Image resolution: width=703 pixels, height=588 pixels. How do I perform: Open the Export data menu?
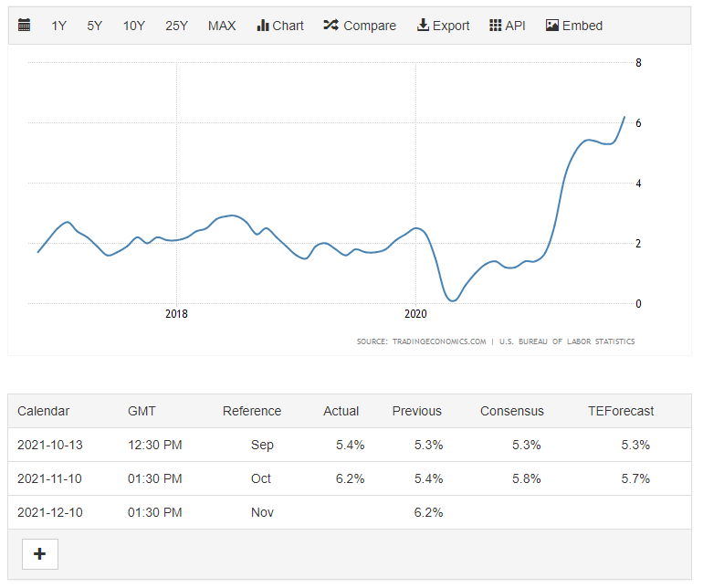[443, 26]
